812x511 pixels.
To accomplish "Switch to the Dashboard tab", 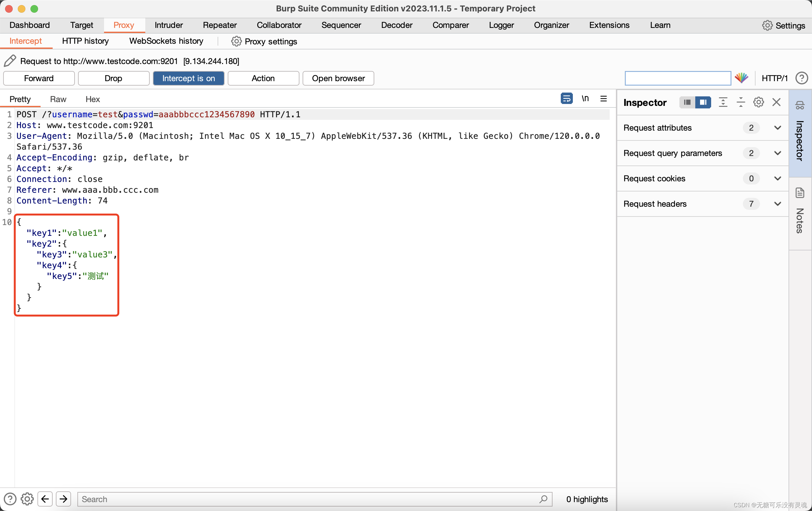I will tap(30, 25).
